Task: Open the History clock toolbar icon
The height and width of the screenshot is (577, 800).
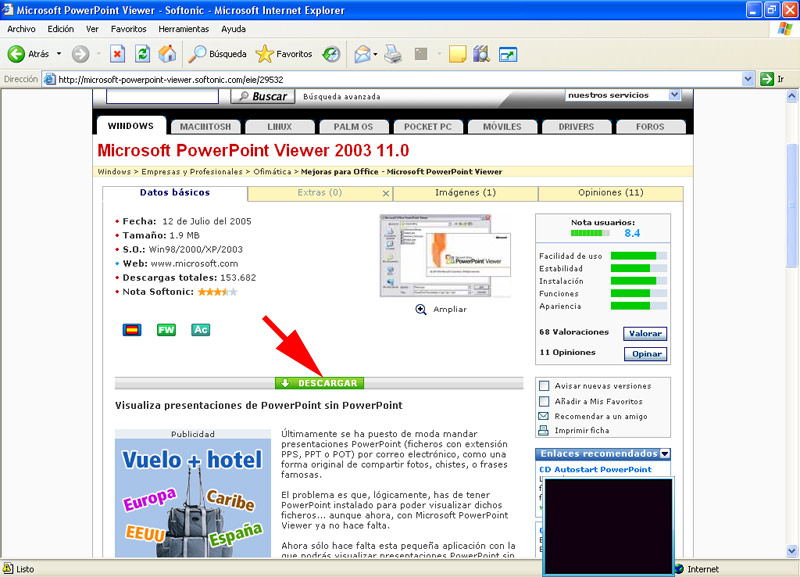Action: pos(331,54)
